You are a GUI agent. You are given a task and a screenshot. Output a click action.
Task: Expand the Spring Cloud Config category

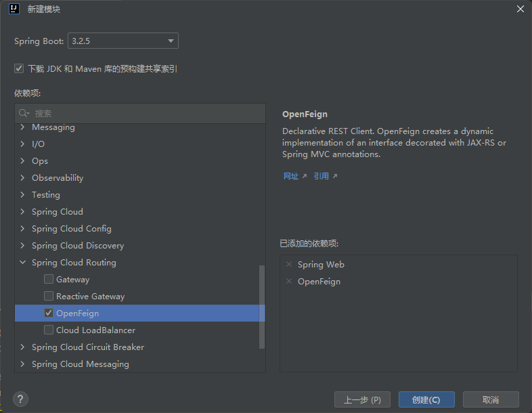click(22, 229)
